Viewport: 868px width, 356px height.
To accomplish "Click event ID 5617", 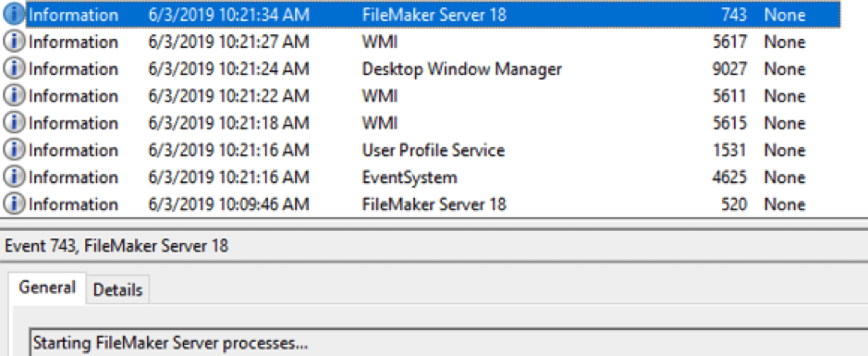I will coord(730,42).
